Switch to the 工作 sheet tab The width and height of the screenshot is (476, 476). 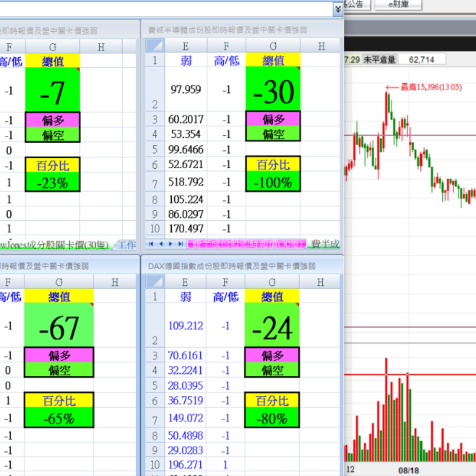tap(126, 245)
